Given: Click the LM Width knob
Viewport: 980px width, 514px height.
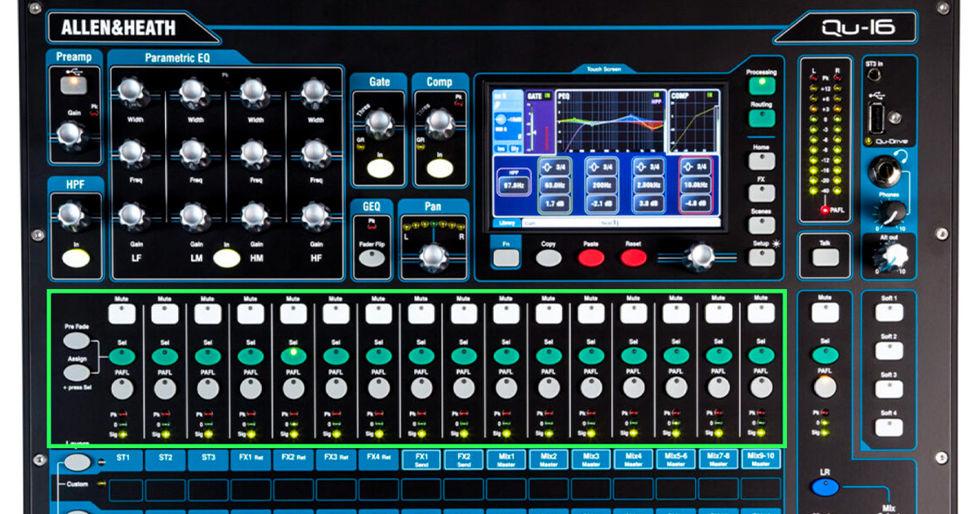Looking at the screenshot, I should (x=193, y=92).
